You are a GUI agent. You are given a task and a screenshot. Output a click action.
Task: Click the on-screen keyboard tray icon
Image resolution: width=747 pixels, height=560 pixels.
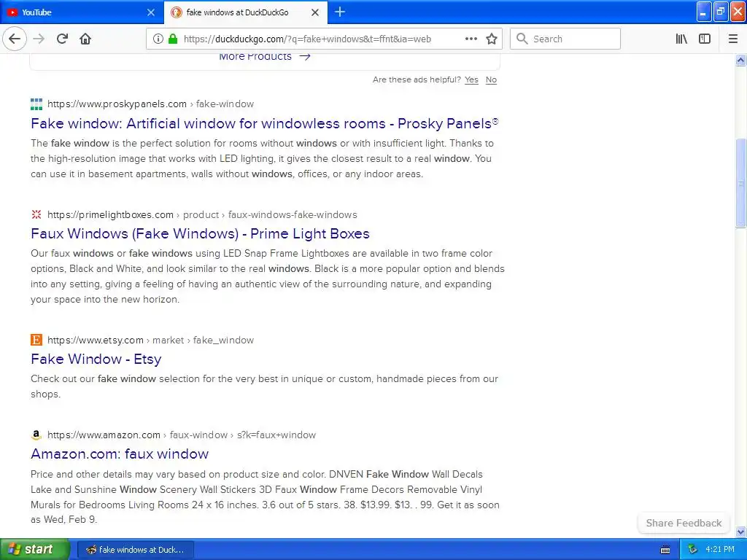point(665,550)
